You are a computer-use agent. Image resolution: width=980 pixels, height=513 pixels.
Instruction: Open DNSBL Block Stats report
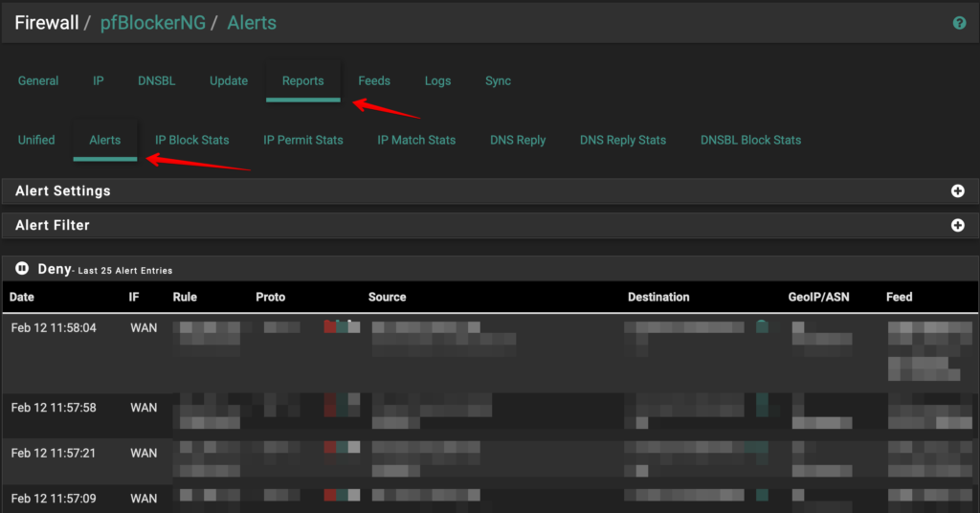coord(750,140)
